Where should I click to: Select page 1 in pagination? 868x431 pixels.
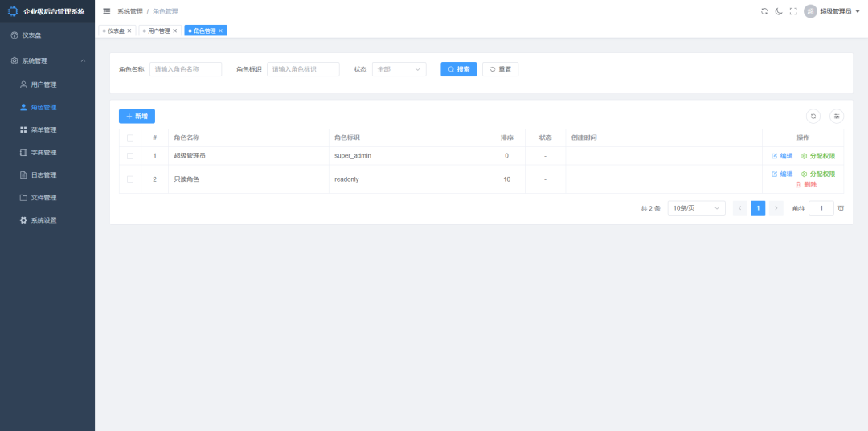(x=759, y=208)
